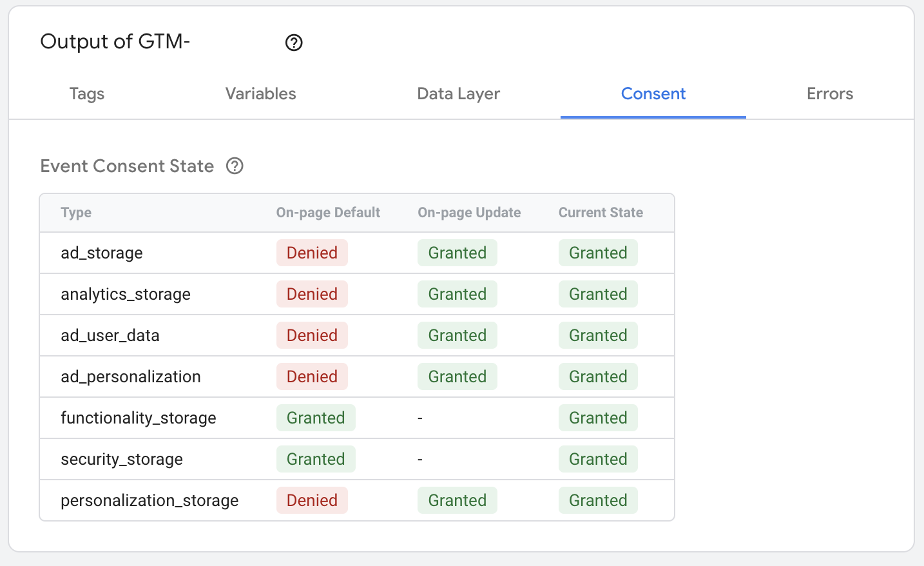924x566 pixels.
Task: Click the personalization_storage row label
Action: [x=149, y=501]
